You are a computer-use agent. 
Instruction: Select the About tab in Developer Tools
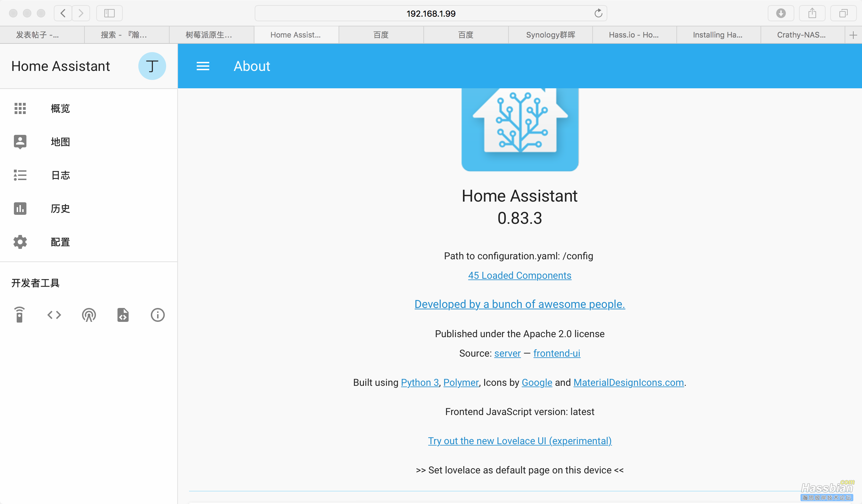pyautogui.click(x=157, y=315)
